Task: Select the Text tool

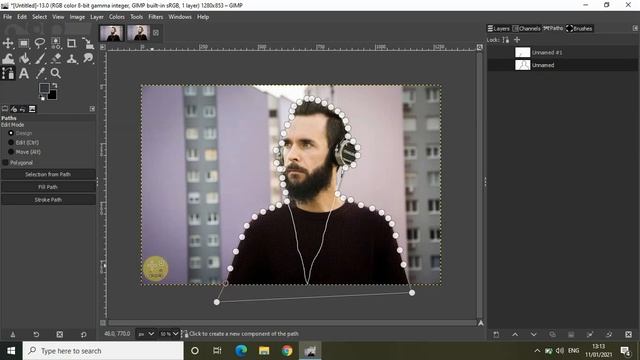Action: click(24, 73)
